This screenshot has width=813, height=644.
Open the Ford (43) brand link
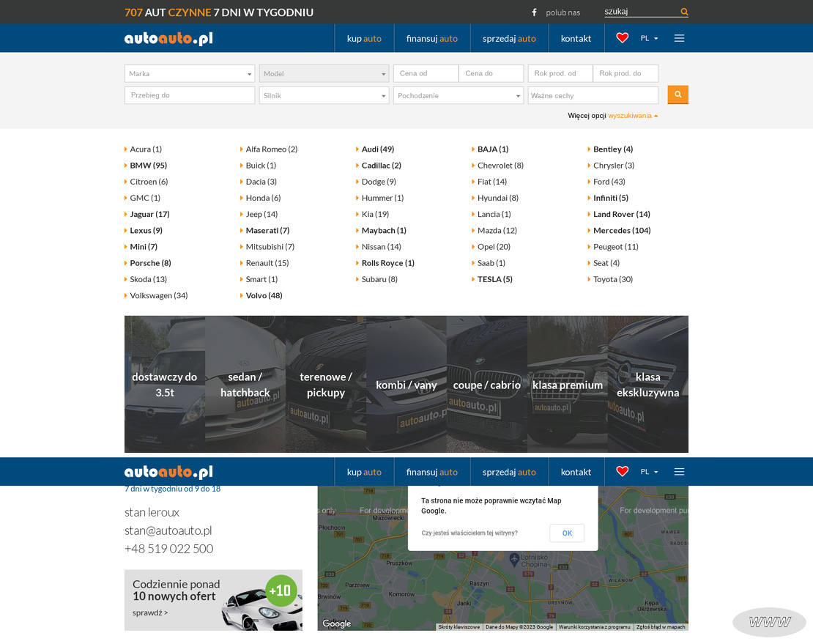[609, 182]
